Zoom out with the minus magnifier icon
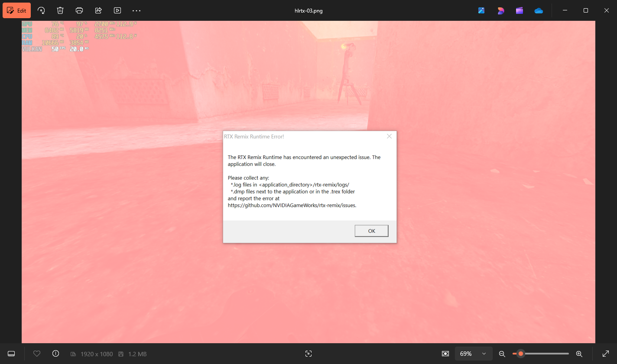This screenshot has height=364, width=617. coord(502,354)
